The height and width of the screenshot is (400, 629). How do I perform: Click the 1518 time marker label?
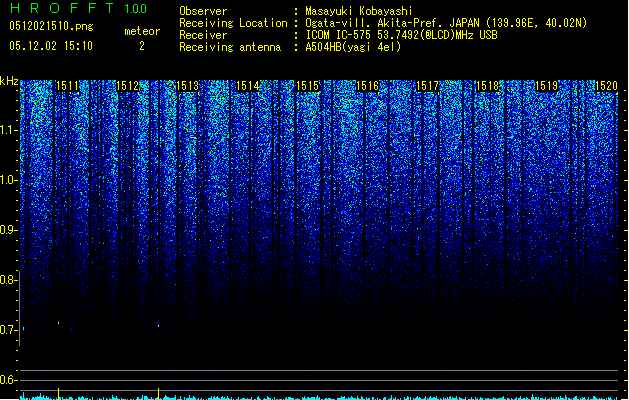[x=487, y=86]
